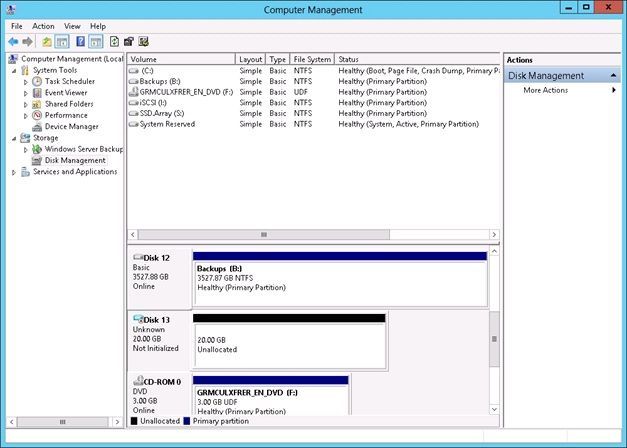Open the Action menu
The width and height of the screenshot is (627, 448).
43,26
